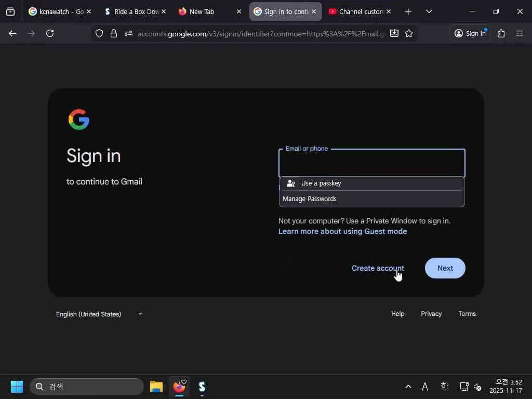Open the English (United States) language dropdown
Screen dimensions: 532x399
click(99, 314)
